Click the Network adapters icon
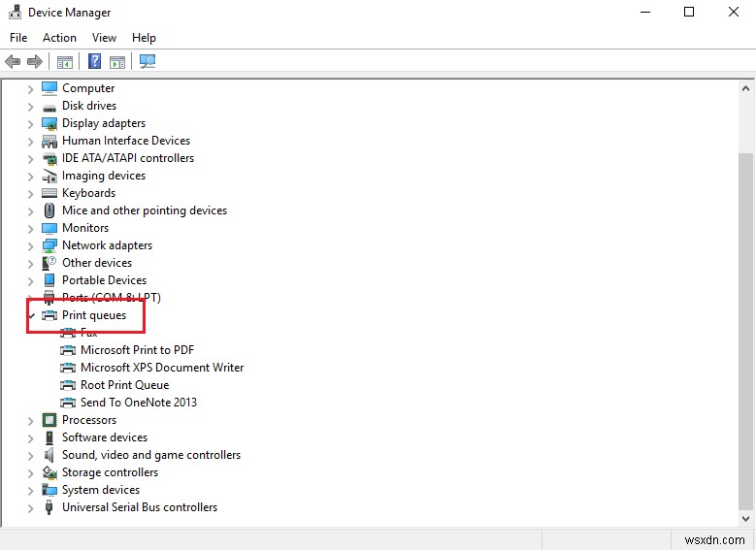Viewport: 756px width, 550px height. click(x=49, y=245)
